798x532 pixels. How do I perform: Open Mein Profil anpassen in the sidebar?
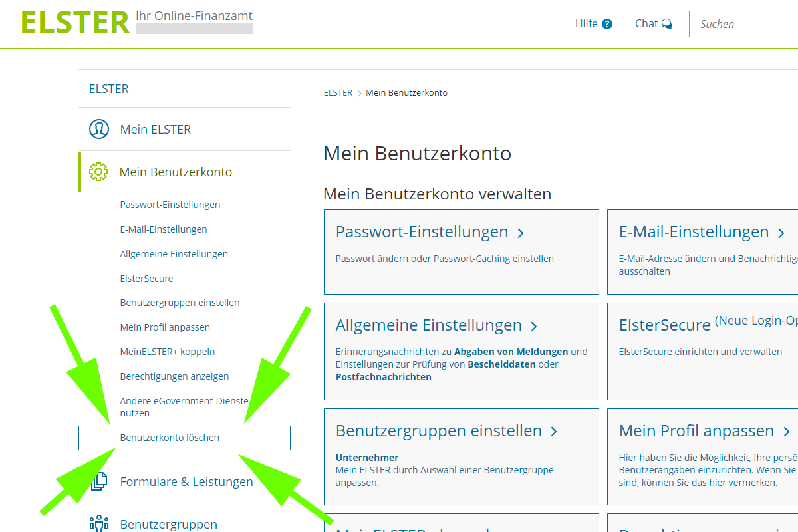[165, 327]
